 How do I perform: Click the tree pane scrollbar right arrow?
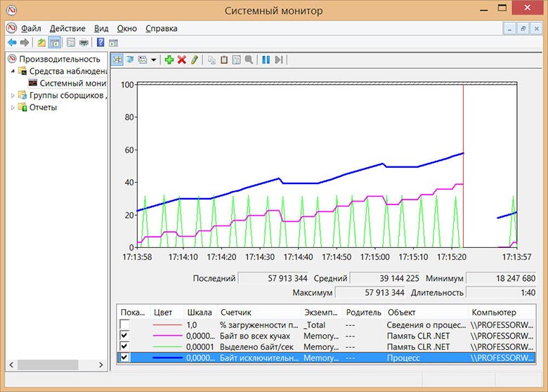coord(100,365)
